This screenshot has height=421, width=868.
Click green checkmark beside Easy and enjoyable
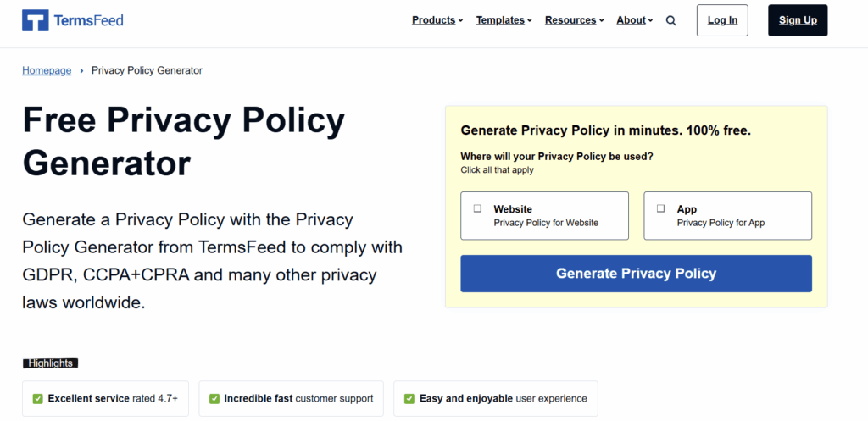coord(409,398)
